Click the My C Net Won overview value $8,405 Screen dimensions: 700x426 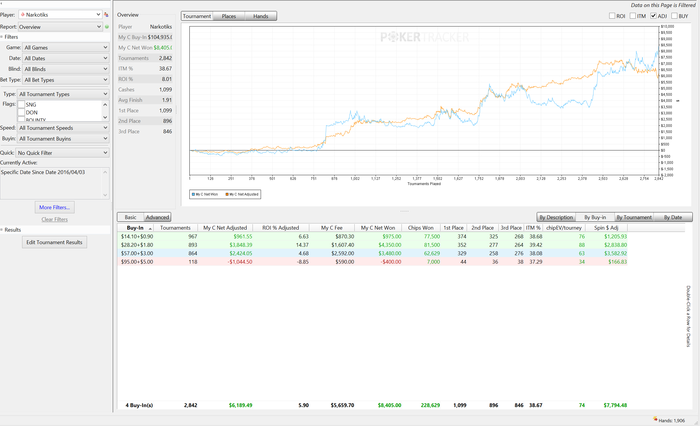[x=163, y=48]
